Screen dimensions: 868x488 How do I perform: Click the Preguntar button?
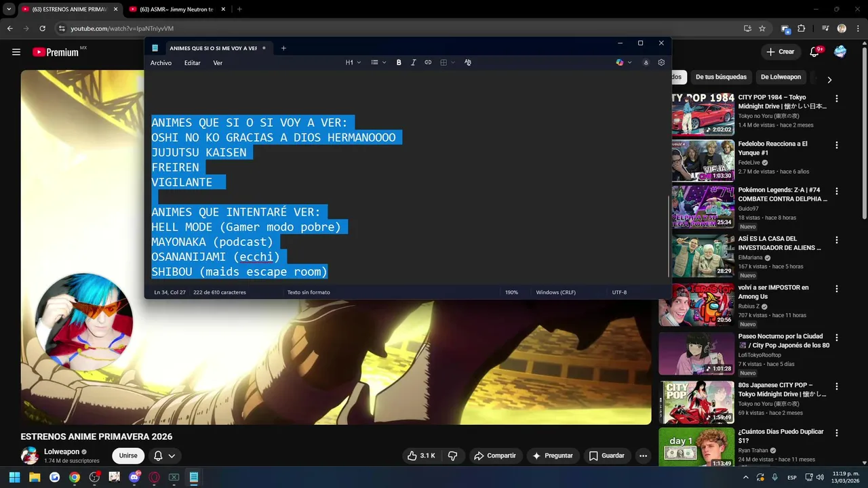point(553,455)
